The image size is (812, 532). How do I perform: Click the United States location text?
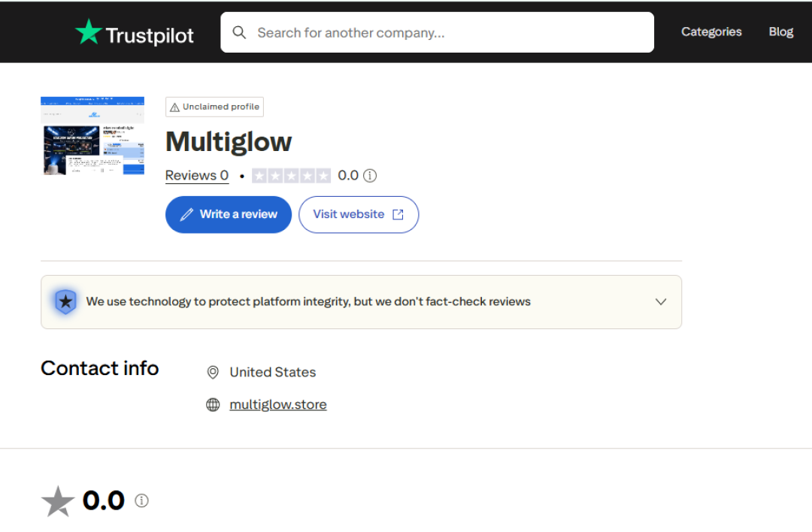(272, 373)
